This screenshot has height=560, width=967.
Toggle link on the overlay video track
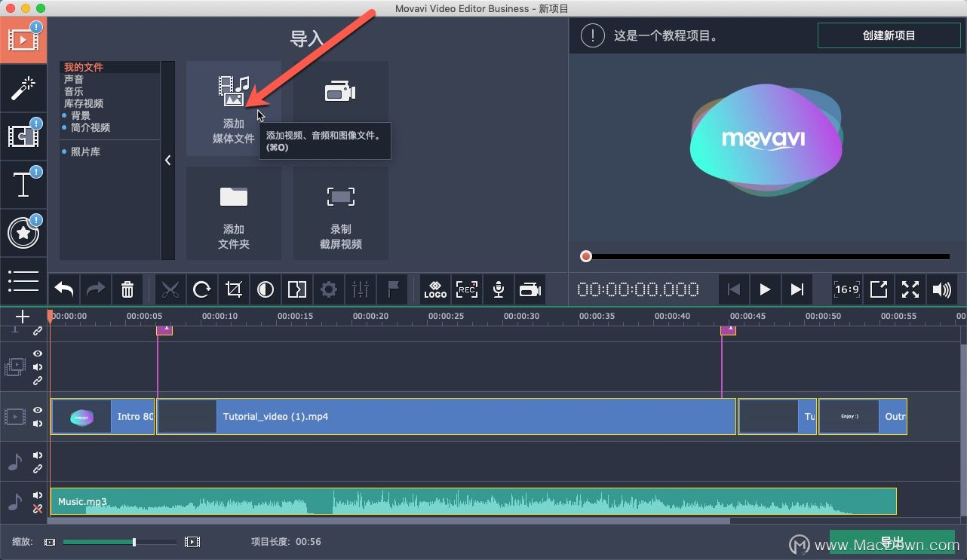pos(38,381)
